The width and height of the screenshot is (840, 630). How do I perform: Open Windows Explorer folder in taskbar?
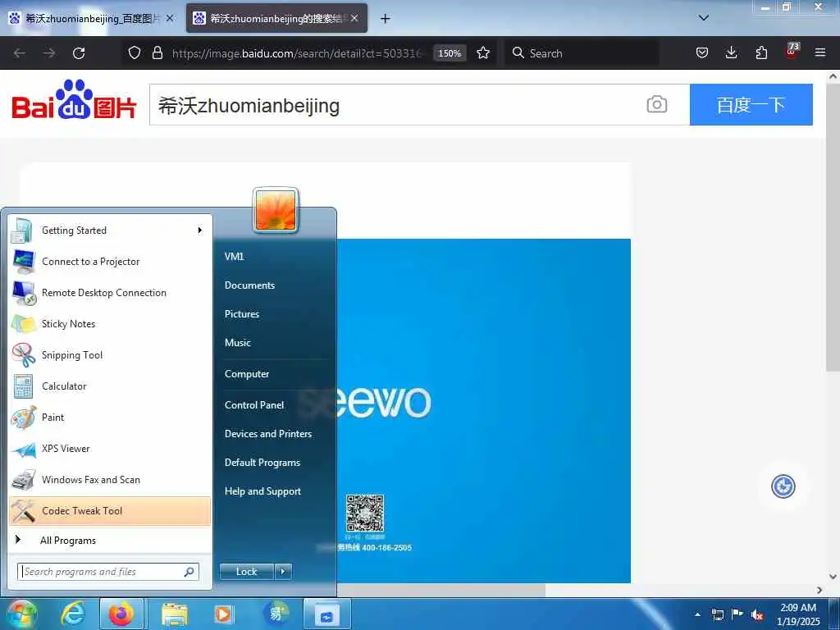click(175, 614)
